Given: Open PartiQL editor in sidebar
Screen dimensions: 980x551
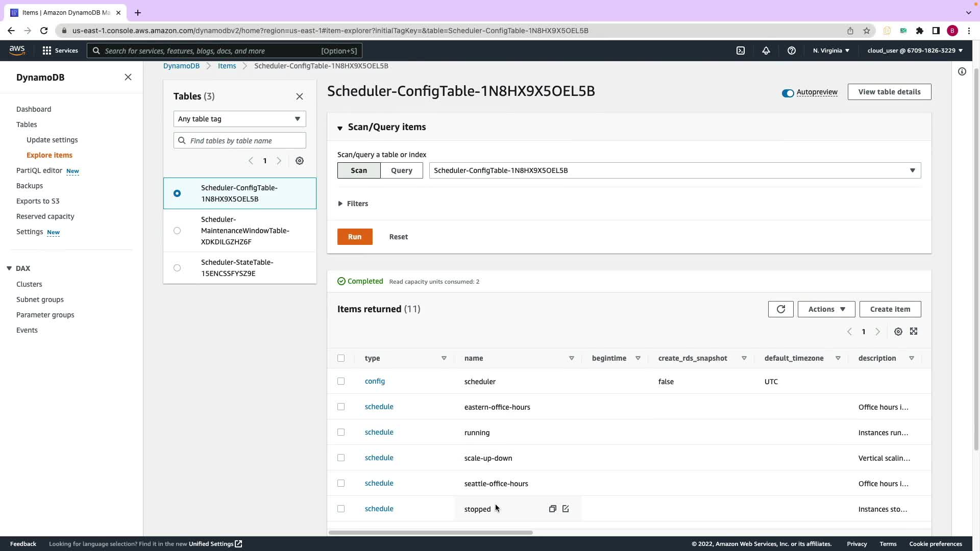Looking at the screenshot, I should pos(39,170).
